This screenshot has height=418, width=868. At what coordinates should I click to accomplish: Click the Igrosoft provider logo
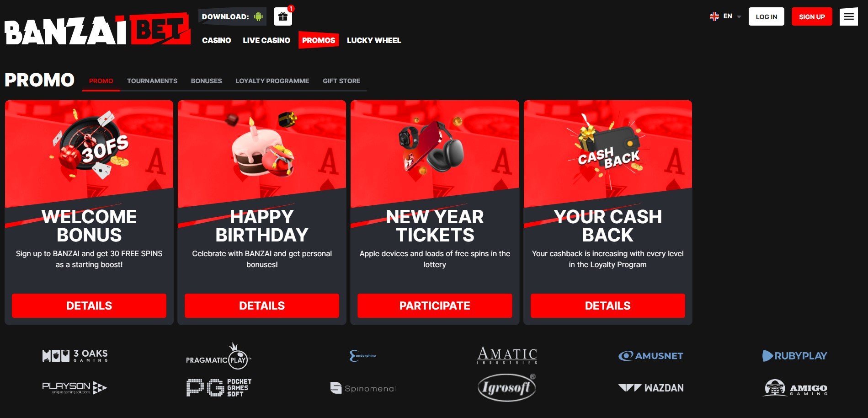click(506, 387)
